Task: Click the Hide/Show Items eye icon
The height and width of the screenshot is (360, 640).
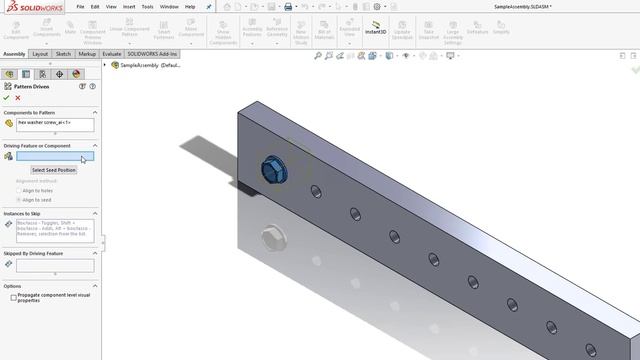Action: pos(406,56)
